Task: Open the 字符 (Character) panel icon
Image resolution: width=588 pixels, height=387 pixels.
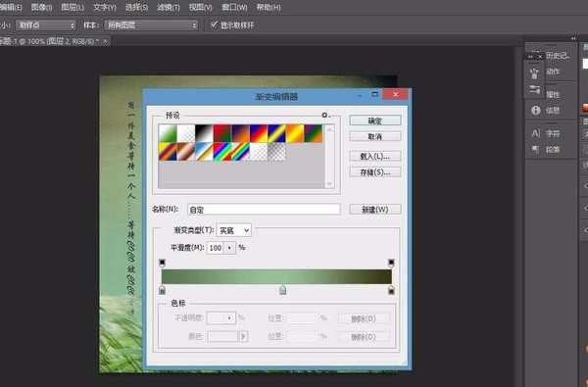Action: point(535,133)
